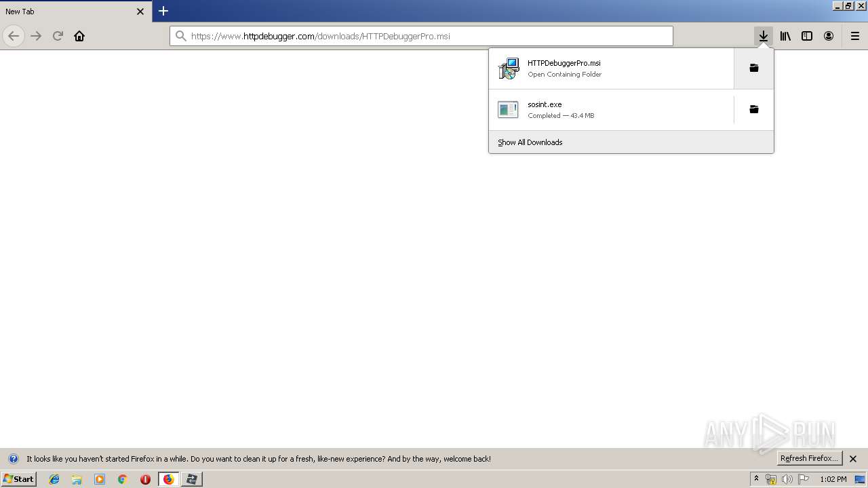Image resolution: width=868 pixels, height=488 pixels.
Task: Launch Google Chrome from taskbar
Action: point(122,479)
